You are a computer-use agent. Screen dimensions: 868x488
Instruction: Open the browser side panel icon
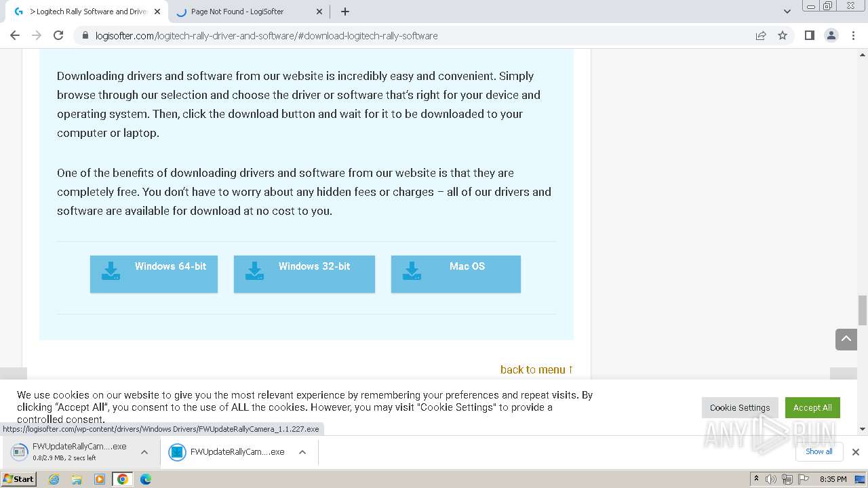809,35
